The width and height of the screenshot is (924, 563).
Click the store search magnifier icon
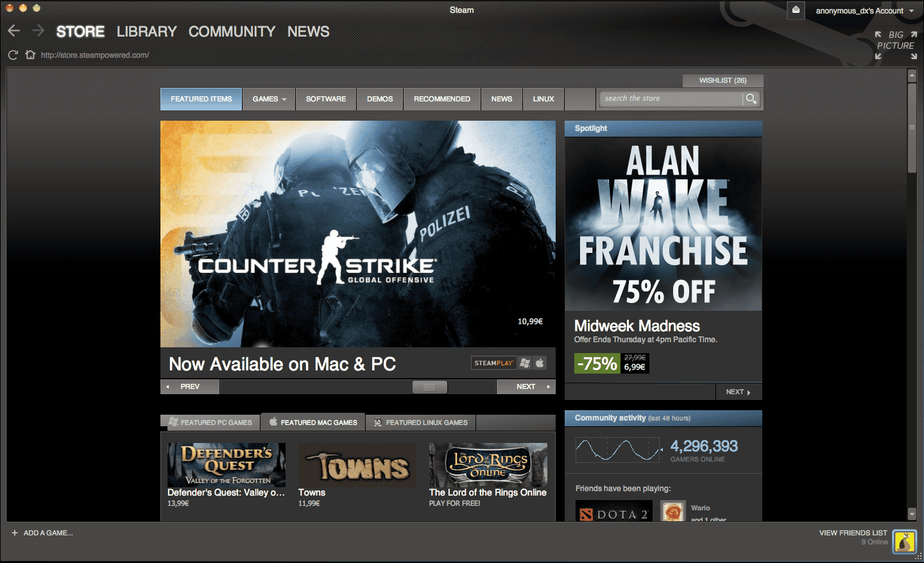[x=751, y=99]
